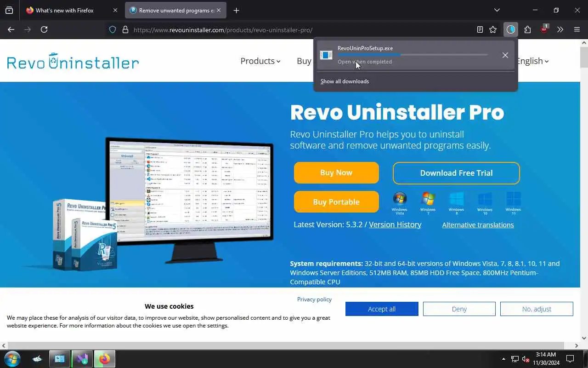Click the muted volume tray icon
The width and height of the screenshot is (588, 368).
[526, 359]
